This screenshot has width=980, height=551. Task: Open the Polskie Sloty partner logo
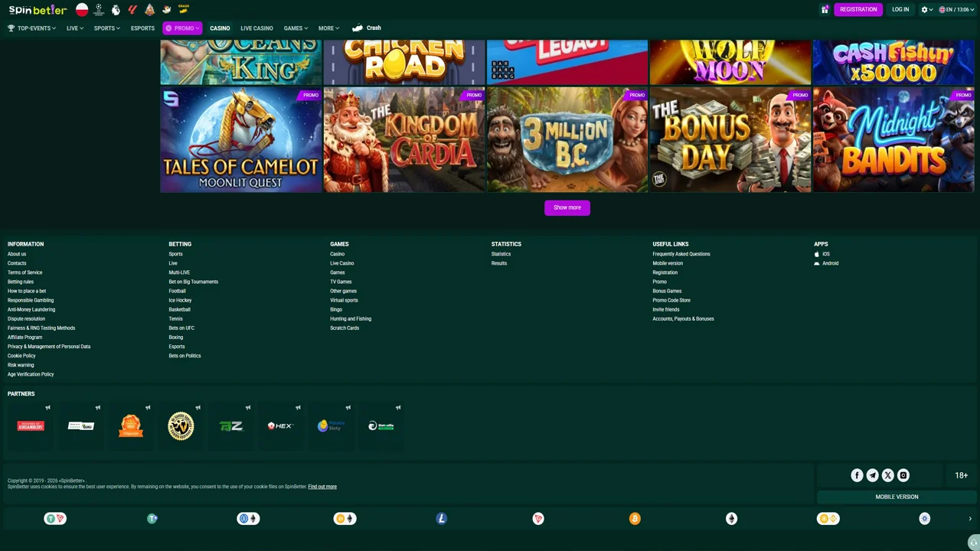(x=331, y=426)
